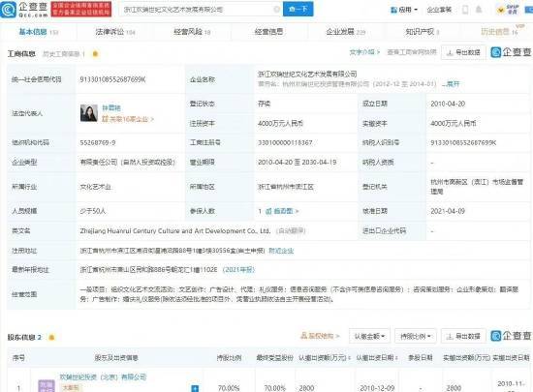
Task: Open the 股权结构 link
Action: pyautogui.click(x=320, y=336)
